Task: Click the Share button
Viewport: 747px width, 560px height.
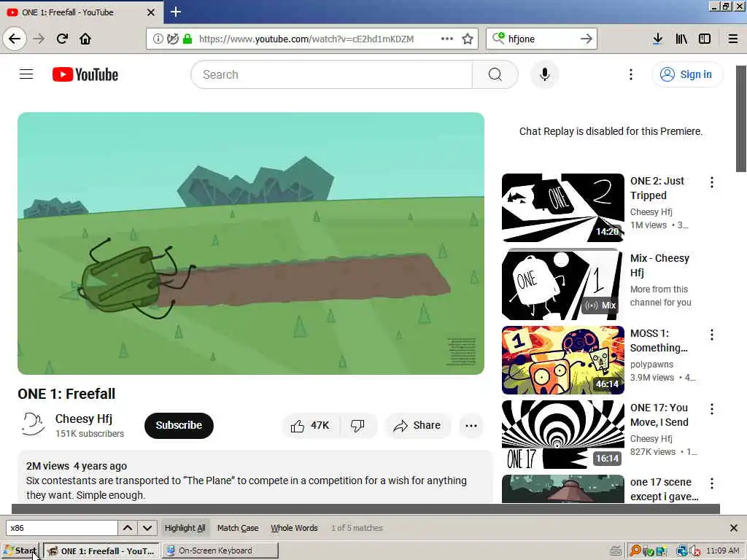Action: tap(417, 425)
